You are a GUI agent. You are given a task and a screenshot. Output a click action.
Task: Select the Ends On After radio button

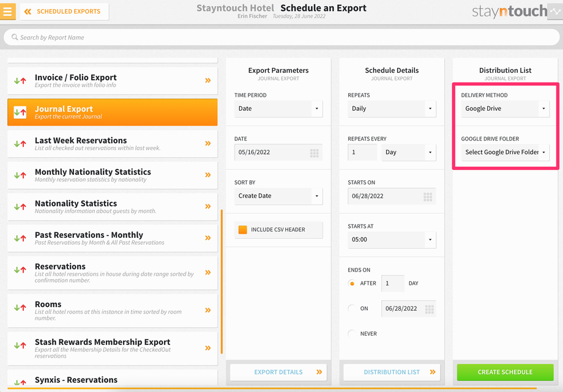click(352, 284)
